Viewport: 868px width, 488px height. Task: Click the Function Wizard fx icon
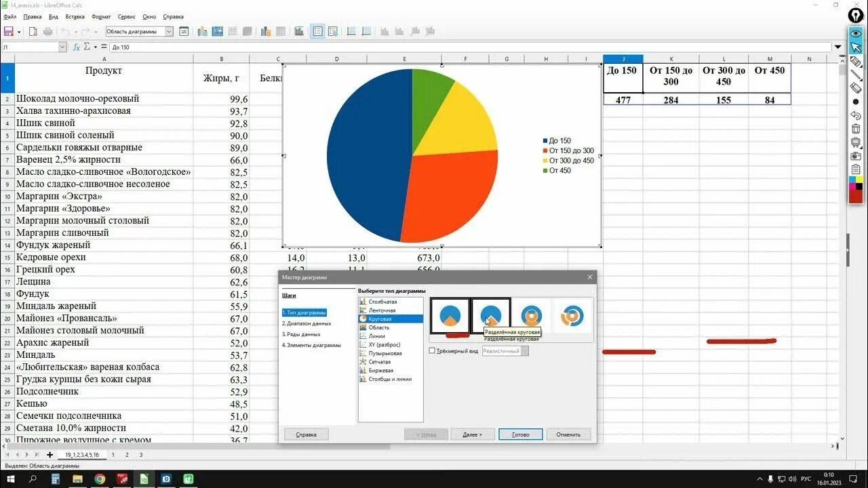[77, 47]
